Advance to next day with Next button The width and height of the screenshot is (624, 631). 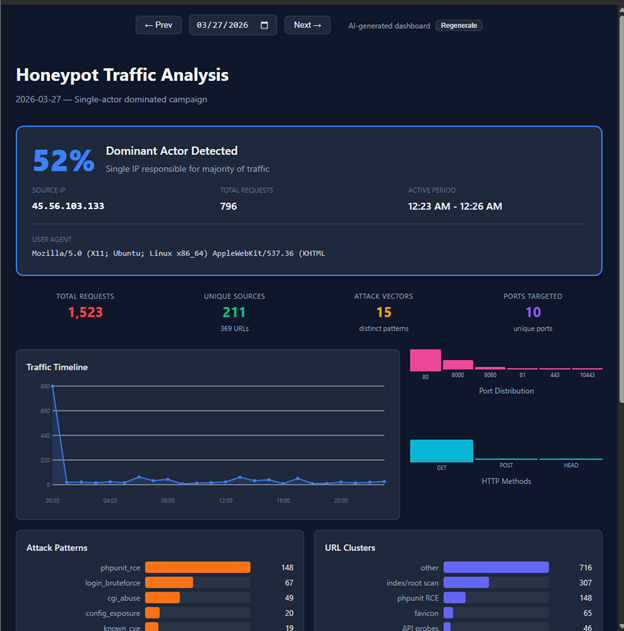coord(307,25)
